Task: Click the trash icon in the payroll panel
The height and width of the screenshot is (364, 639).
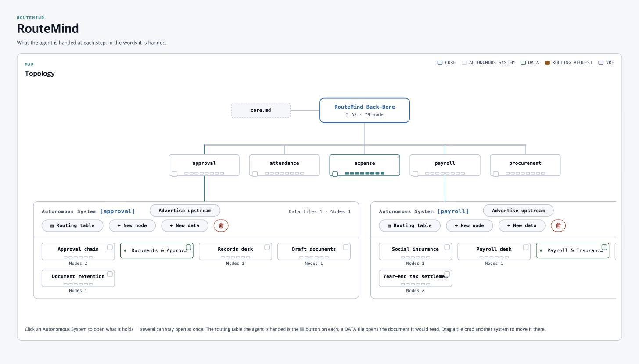Action: (558, 225)
